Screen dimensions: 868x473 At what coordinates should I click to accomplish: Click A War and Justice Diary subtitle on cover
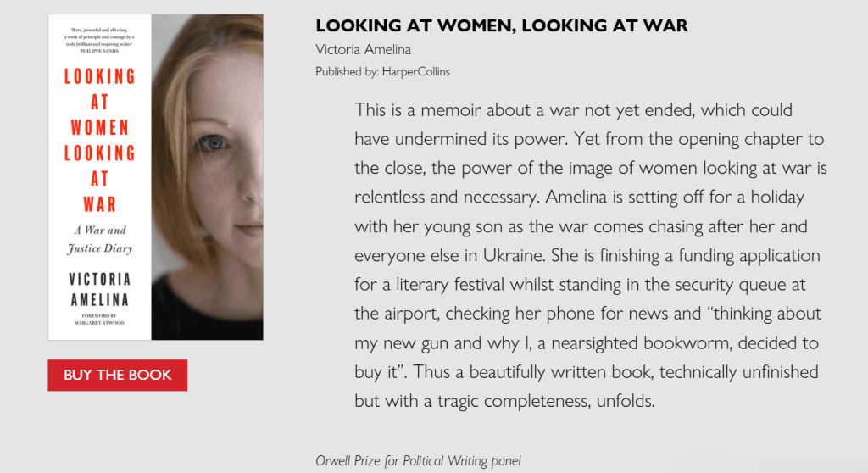point(100,239)
